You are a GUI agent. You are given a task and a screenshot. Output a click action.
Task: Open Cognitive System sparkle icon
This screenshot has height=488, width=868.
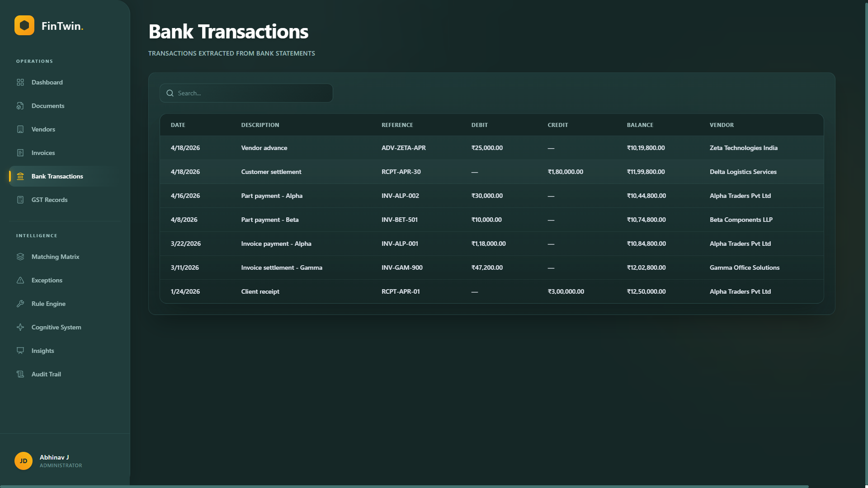20,327
